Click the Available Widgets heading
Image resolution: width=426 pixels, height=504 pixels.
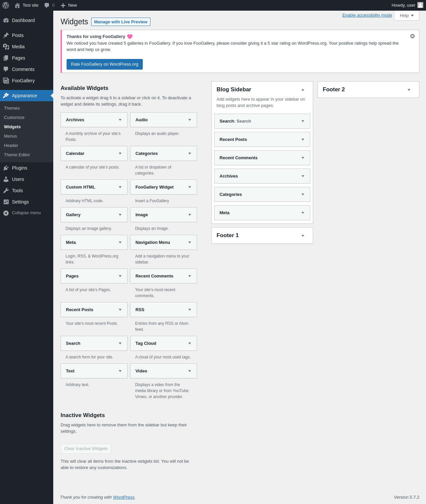coord(85,88)
